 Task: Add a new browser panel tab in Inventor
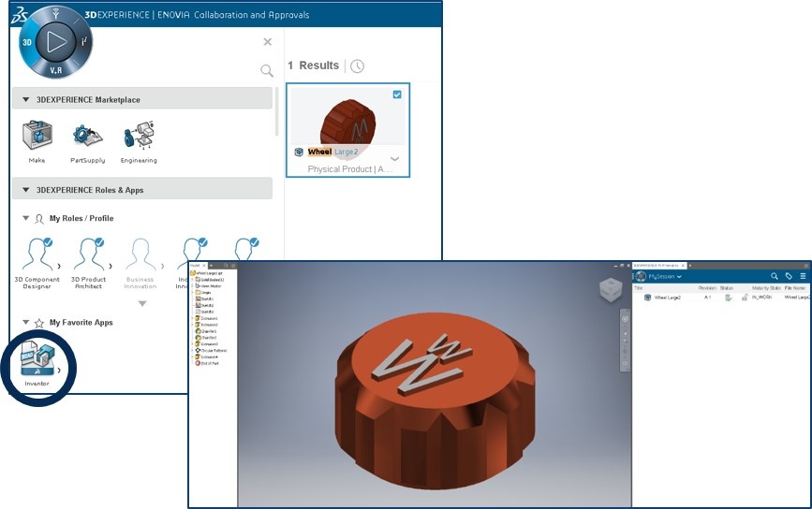(210, 266)
